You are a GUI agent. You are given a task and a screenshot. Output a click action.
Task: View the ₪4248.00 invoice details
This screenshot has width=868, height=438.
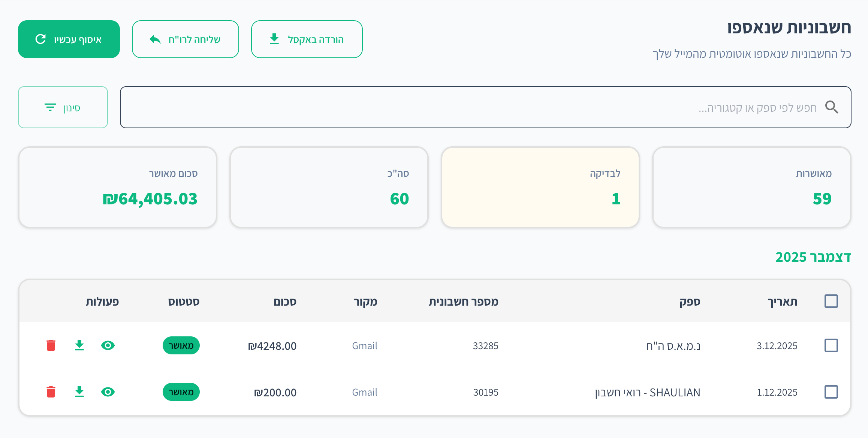[x=108, y=345]
